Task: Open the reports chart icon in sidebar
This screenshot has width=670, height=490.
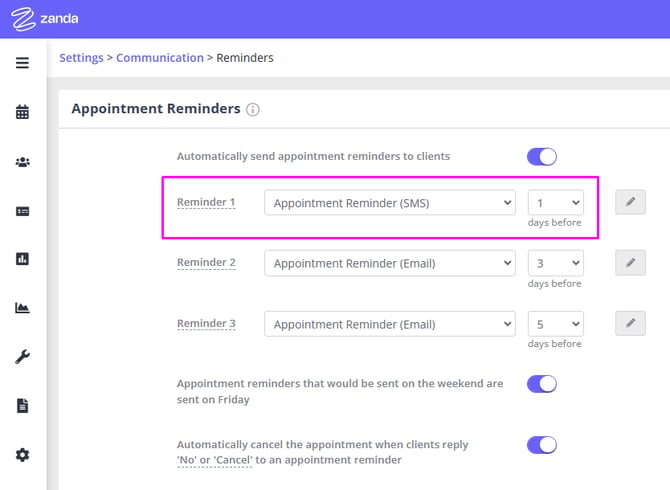Action: [22, 259]
